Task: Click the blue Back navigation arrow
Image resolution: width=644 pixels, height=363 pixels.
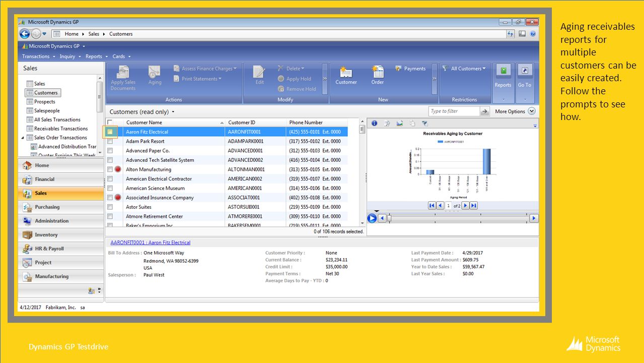Action: pyautogui.click(x=25, y=34)
